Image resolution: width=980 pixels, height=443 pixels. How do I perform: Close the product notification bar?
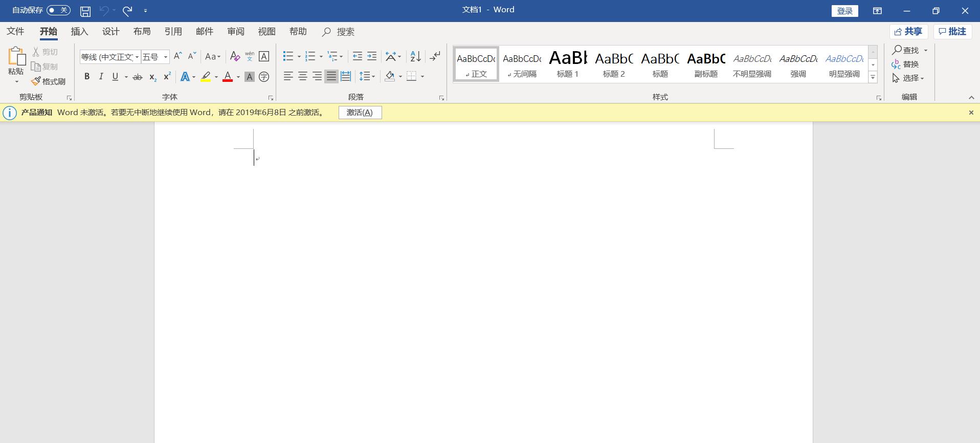pos(971,113)
